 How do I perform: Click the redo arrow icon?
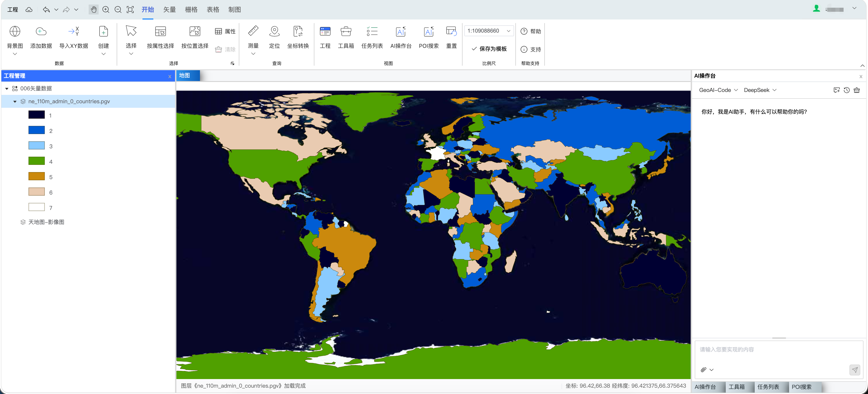pyautogui.click(x=66, y=10)
